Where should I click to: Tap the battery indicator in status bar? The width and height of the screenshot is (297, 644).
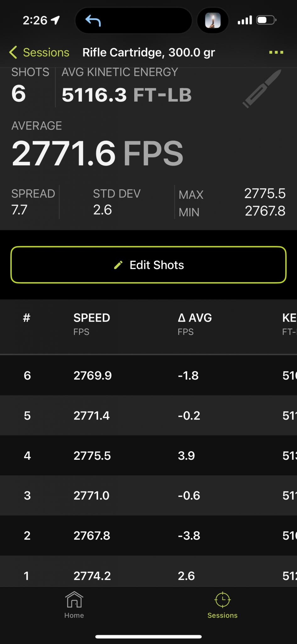click(x=266, y=20)
